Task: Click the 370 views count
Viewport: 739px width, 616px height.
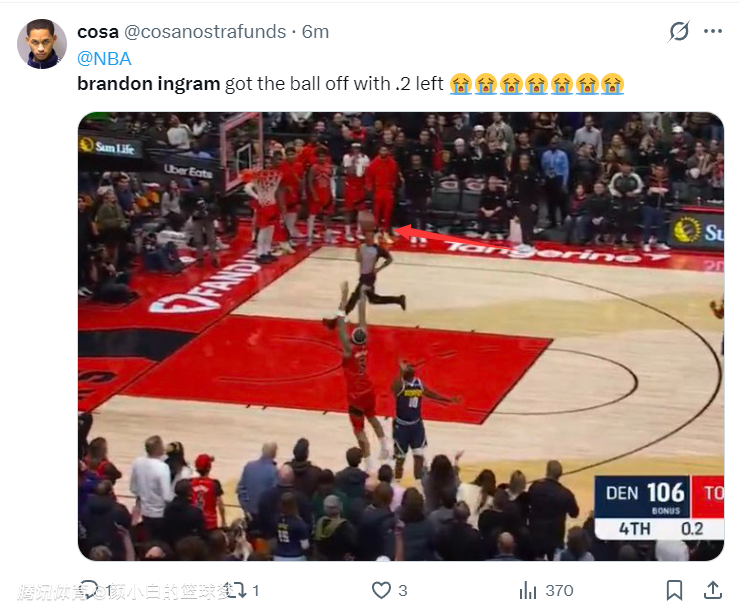Action: tap(559, 591)
